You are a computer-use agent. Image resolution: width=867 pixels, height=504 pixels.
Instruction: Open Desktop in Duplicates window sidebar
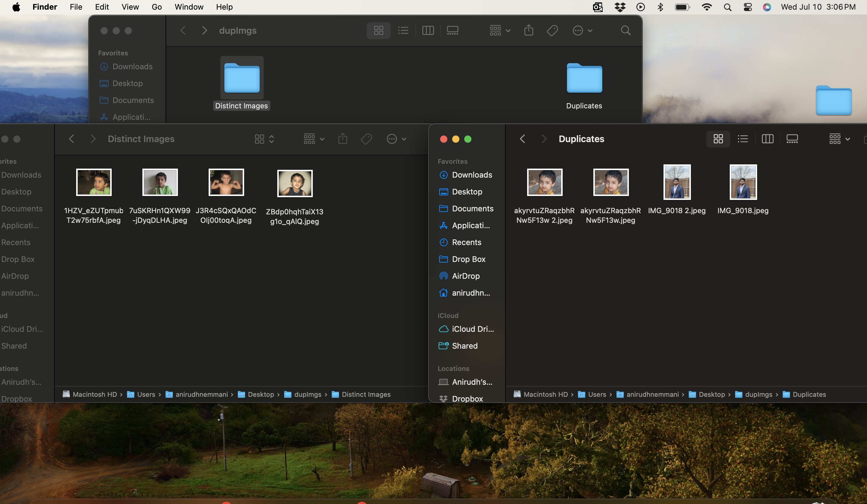click(461, 191)
